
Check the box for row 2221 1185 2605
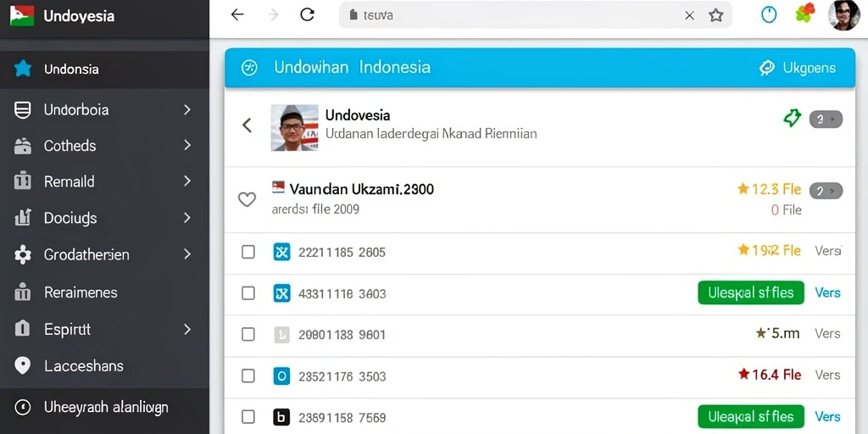click(x=248, y=252)
